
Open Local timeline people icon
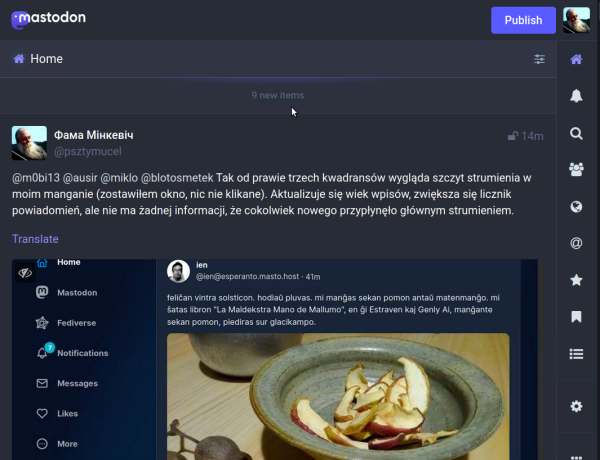coord(576,169)
